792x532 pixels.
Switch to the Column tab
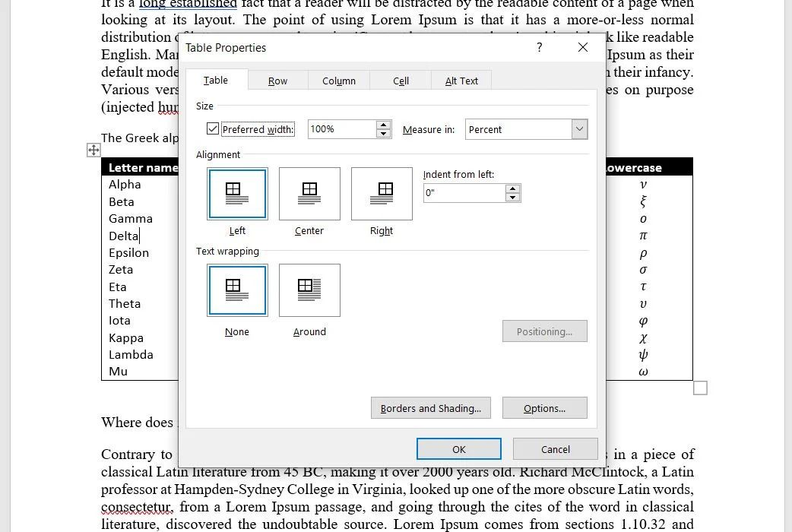[x=338, y=80]
